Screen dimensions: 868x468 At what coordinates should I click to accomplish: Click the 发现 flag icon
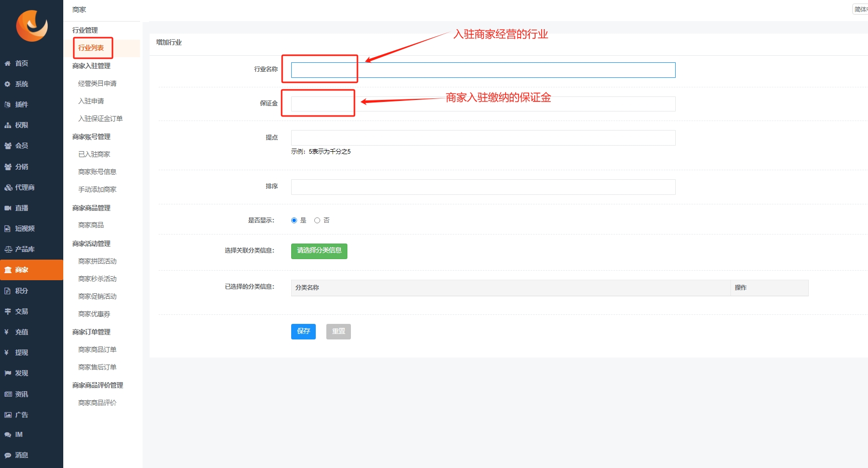click(x=8, y=373)
